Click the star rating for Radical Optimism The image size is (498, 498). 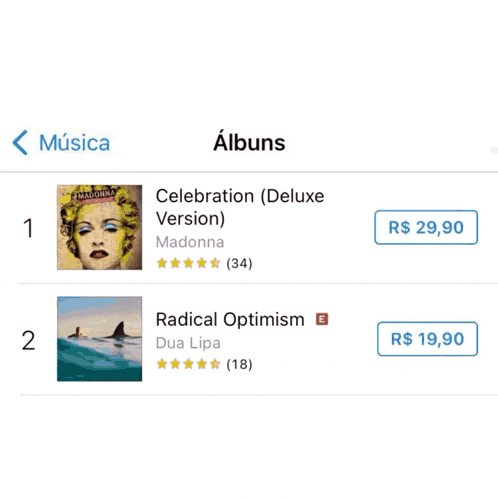[x=188, y=364]
